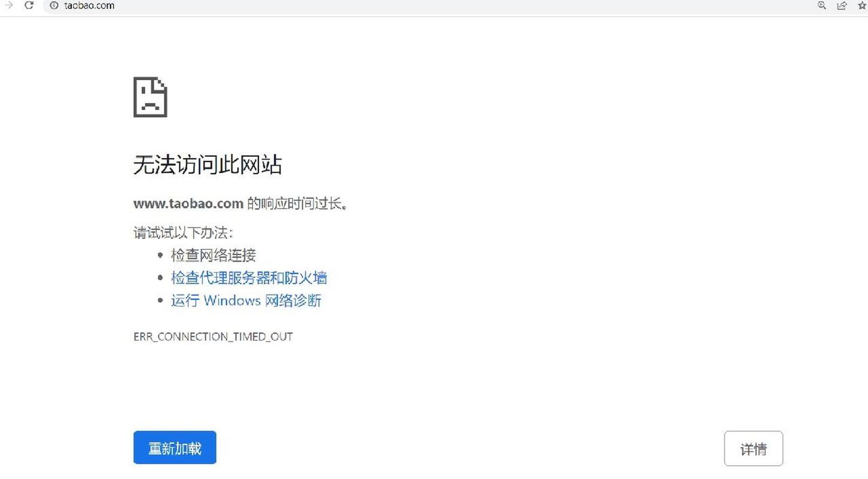Click the 的响应时间过长 message text
The image size is (868, 479).
297,204
